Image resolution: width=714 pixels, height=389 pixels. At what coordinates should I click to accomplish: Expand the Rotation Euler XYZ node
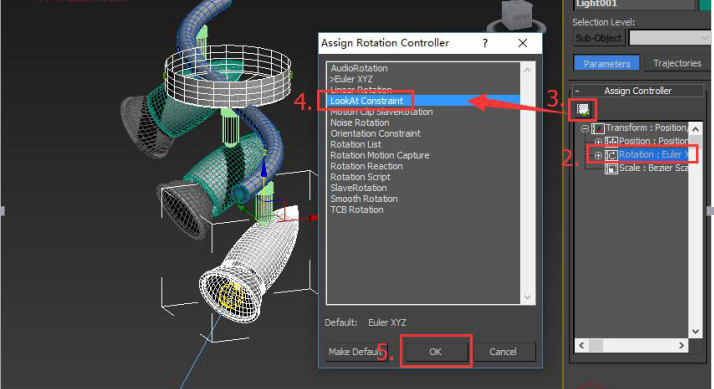(x=598, y=155)
